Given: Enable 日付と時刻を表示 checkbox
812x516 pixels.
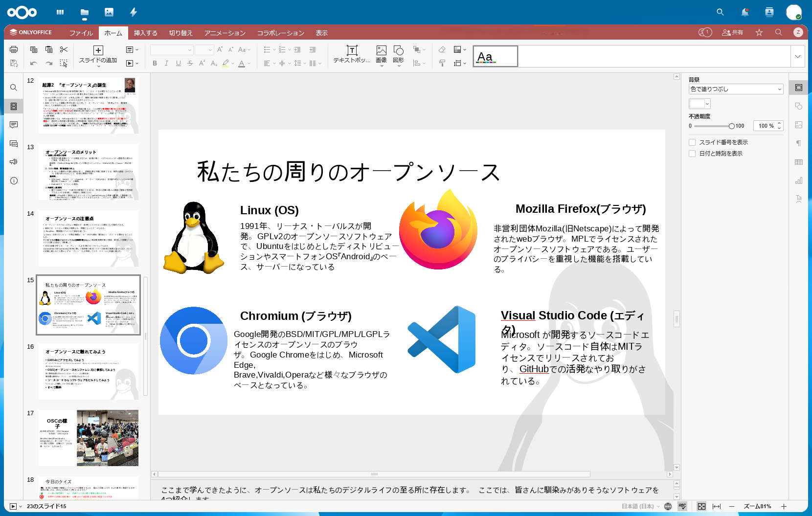Looking at the screenshot, I should coord(692,153).
